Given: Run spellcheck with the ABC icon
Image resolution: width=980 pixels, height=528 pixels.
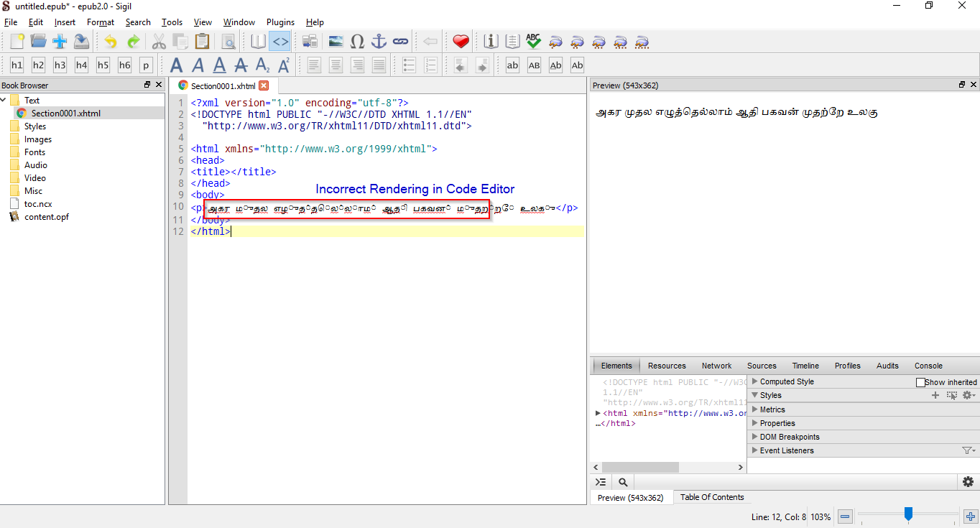Looking at the screenshot, I should (x=533, y=41).
